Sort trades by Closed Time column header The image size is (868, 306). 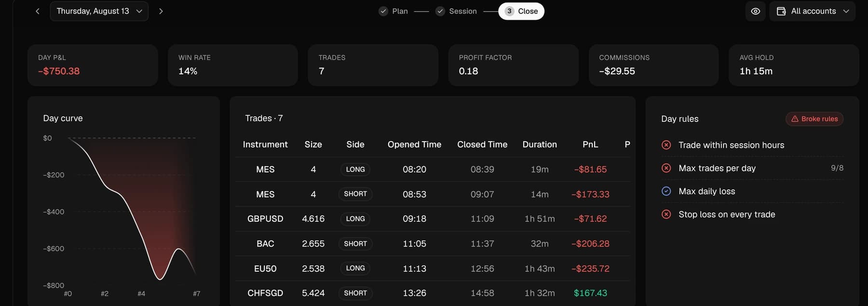tap(482, 145)
